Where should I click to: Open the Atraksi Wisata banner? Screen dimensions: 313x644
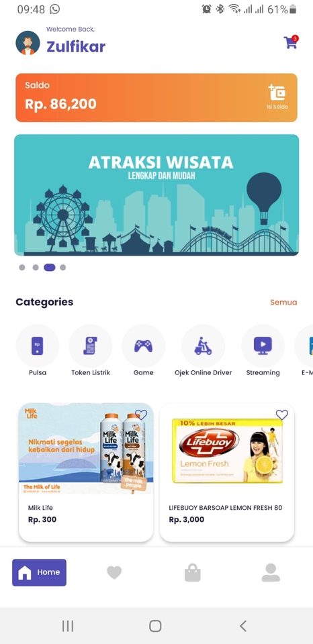[156, 195]
